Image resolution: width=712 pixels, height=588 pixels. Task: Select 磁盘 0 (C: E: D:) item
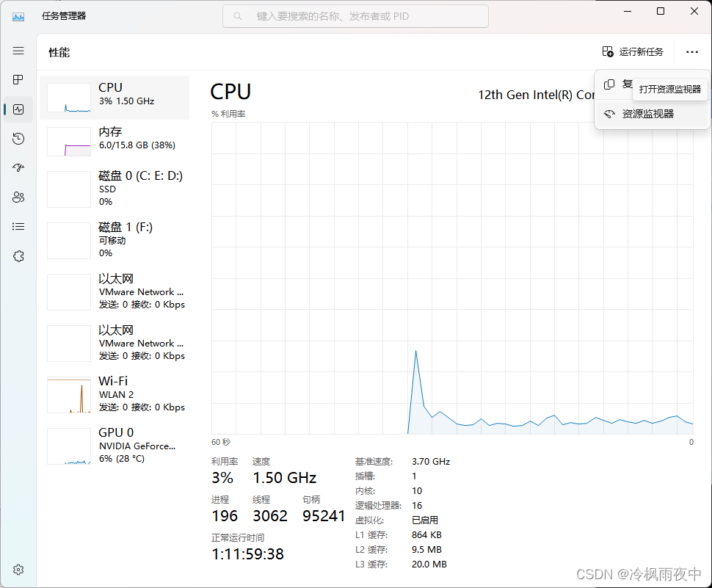[x=115, y=189]
